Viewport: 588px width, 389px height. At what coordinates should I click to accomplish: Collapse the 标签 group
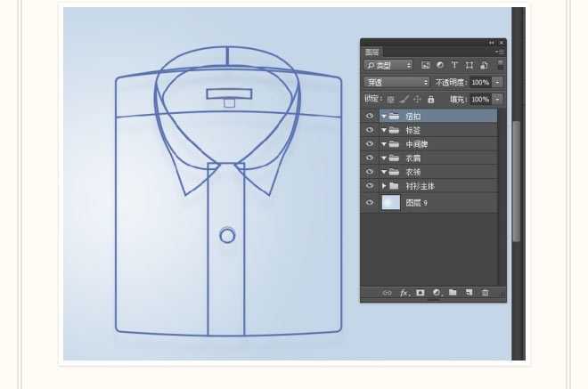tap(384, 130)
